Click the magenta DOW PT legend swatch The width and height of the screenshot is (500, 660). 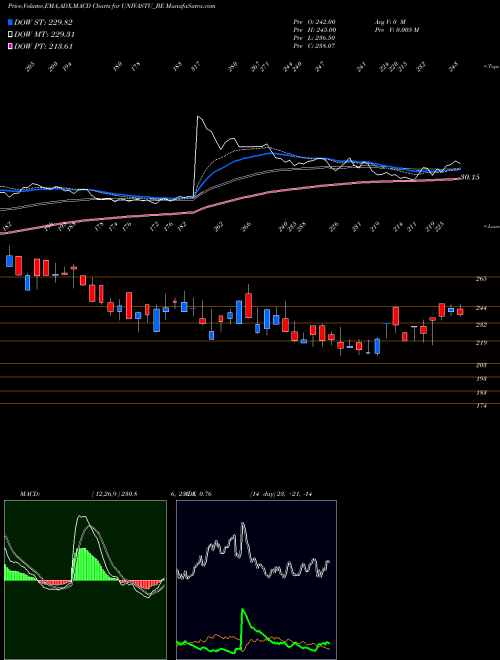(x=10, y=46)
